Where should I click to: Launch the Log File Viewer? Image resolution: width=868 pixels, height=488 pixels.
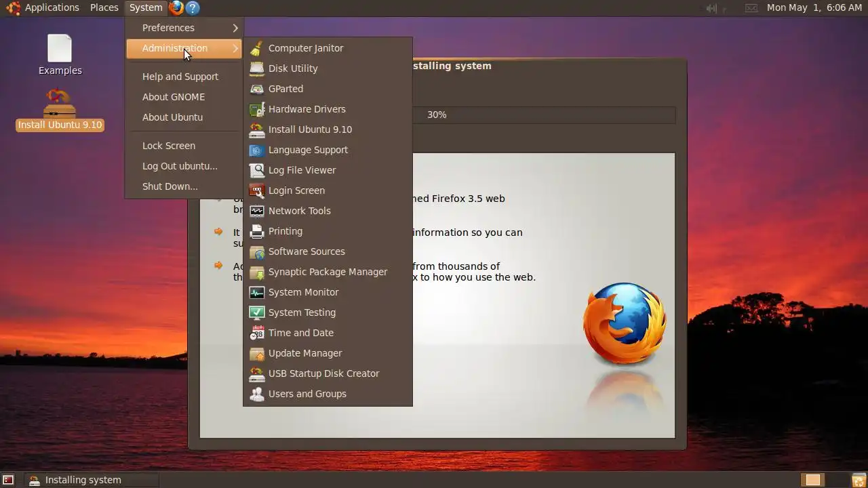(x=328, y=170)
